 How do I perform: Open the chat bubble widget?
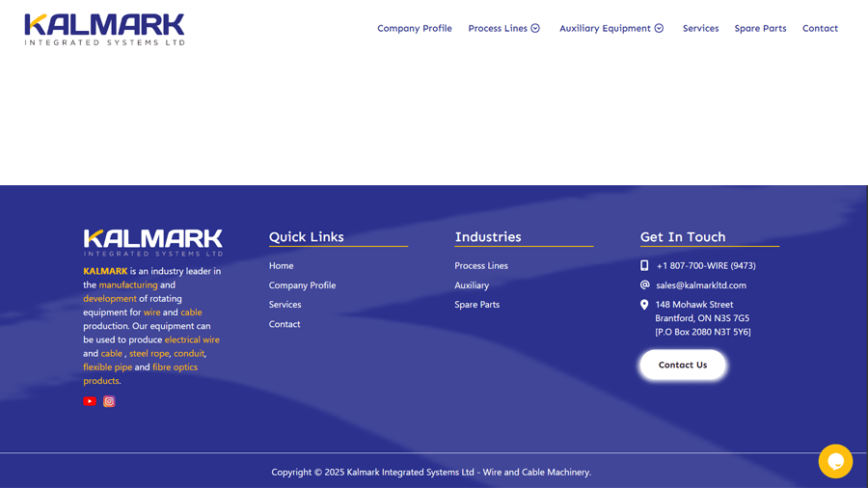click(835, 461)
